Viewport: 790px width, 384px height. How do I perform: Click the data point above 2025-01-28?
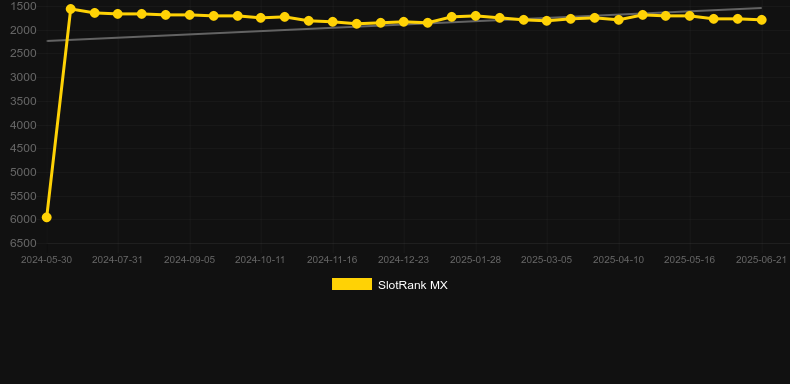tap(476, 16)
